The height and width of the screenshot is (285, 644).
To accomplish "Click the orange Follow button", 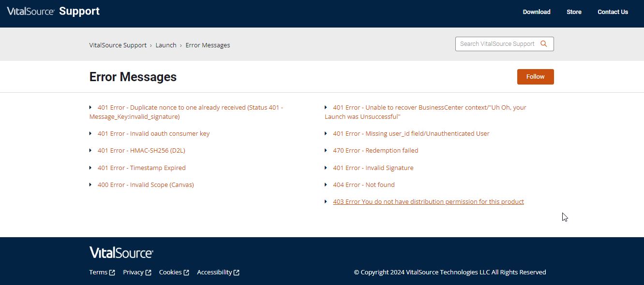I will (535, 77).
